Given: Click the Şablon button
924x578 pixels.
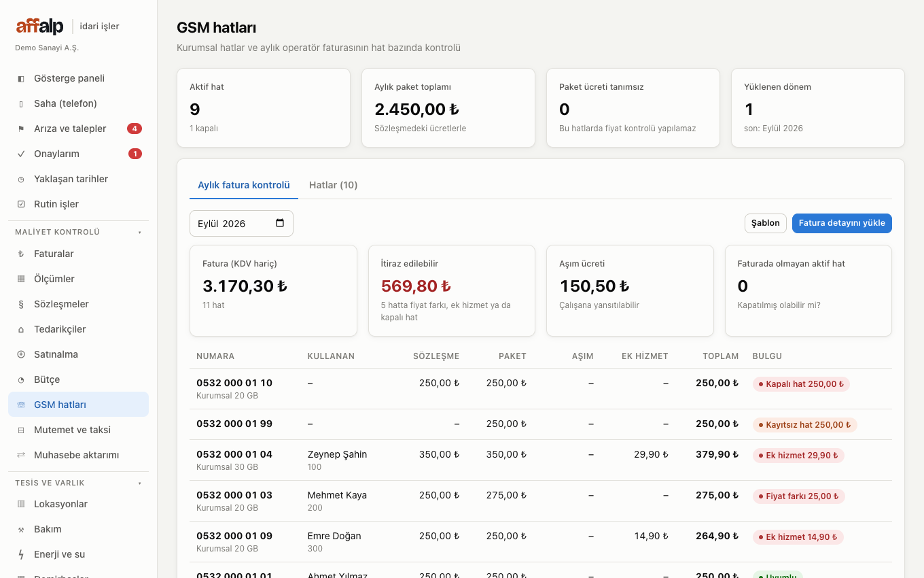Looking at the screenshot, I should pyautogui.click(x=766, y=223).
